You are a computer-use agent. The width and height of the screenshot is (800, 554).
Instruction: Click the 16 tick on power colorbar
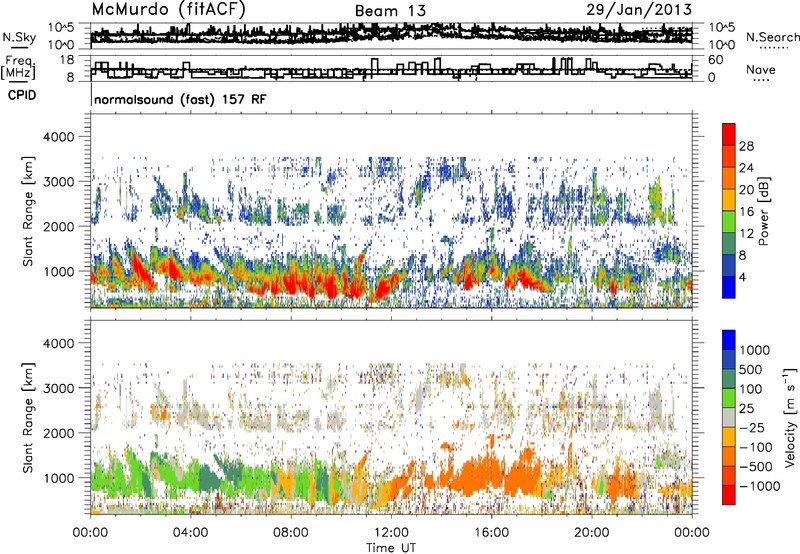(746, 212)
